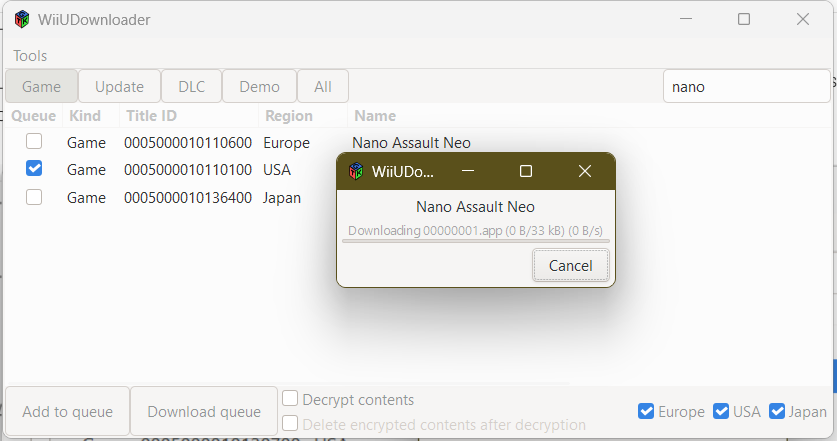The width and height of the screenshot is (837, 441).
Task: Select title ID 0005000010110100
Action: [188, 170]
